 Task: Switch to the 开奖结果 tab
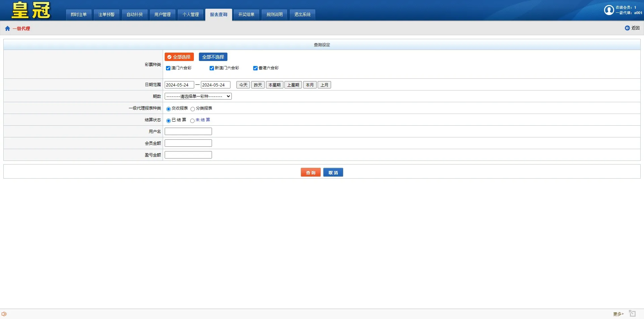tap(246, 15)
